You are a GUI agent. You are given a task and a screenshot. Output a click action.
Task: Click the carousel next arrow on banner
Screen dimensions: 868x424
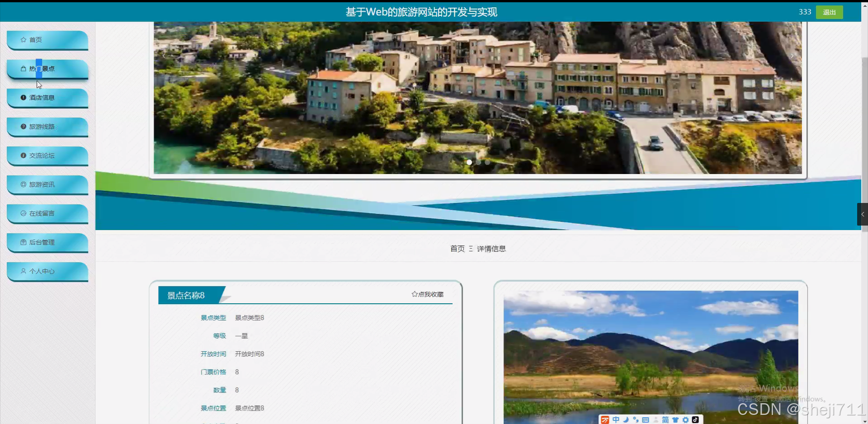click(793, 55)
